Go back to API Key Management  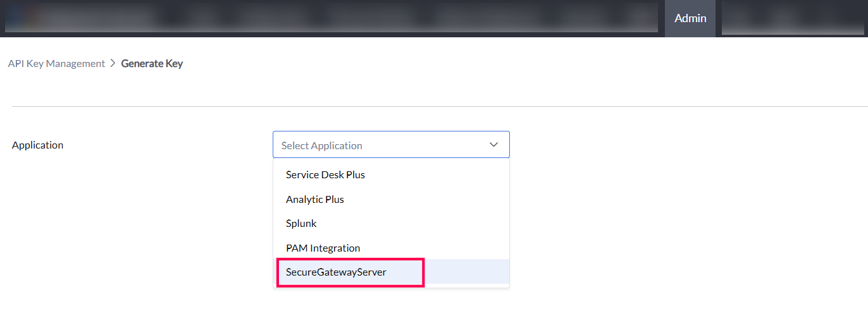pos(56,63)
